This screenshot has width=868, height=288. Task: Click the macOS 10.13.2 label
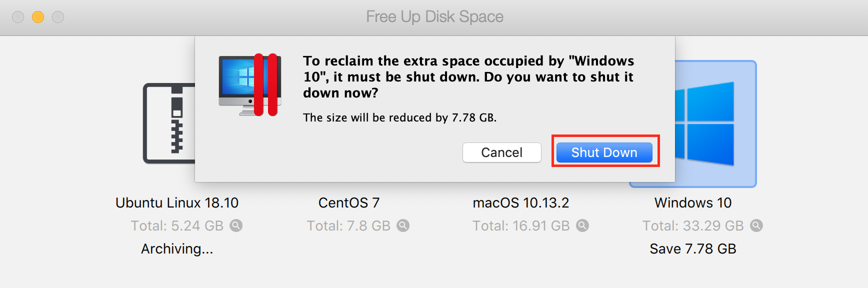tap(521, 202)
